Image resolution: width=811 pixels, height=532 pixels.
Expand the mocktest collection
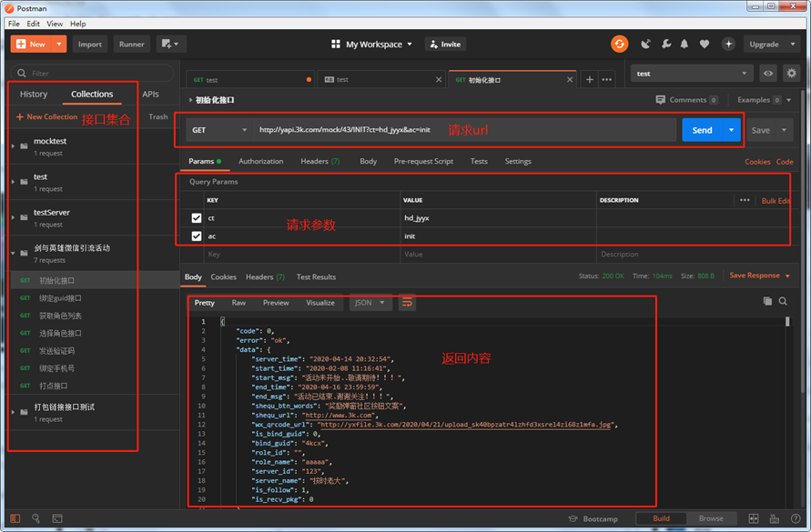pos(13,146)
